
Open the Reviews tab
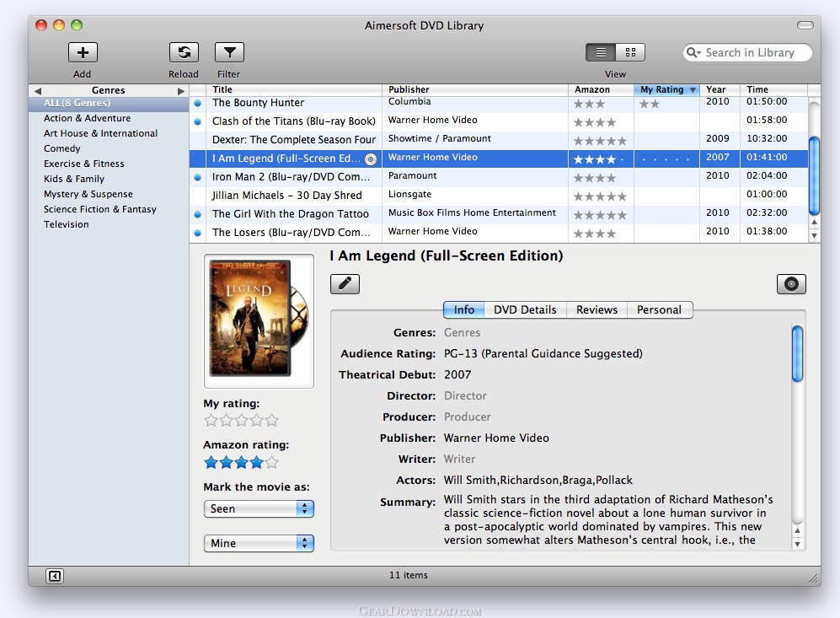(597, 309)
